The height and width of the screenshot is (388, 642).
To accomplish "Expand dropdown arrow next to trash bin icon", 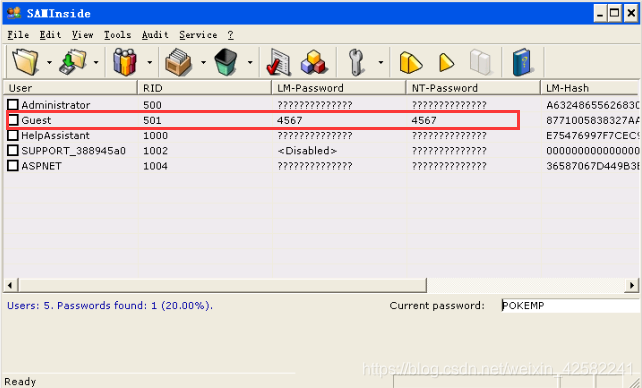I will 250,63.
